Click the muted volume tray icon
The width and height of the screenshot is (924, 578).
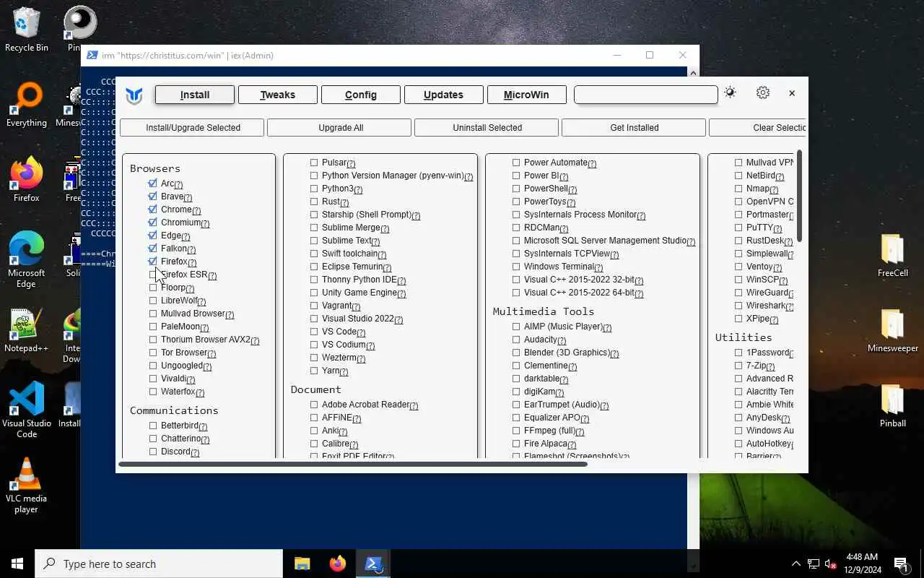pos(831,564)
